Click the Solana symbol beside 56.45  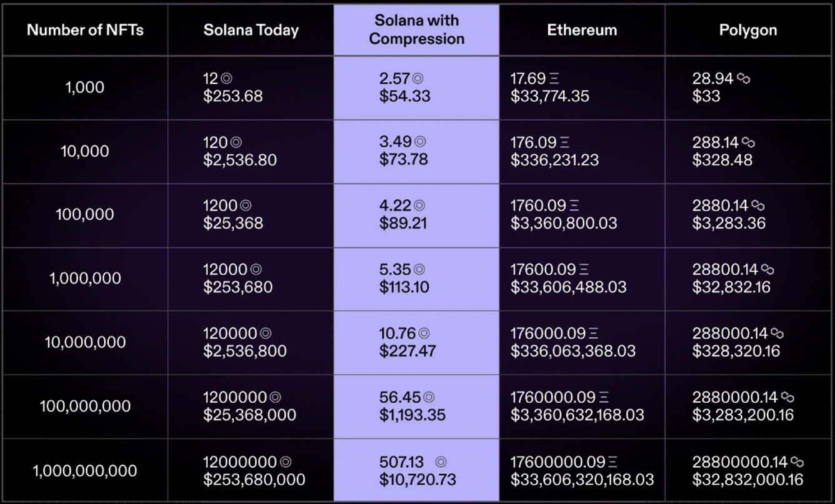point(429,397)
